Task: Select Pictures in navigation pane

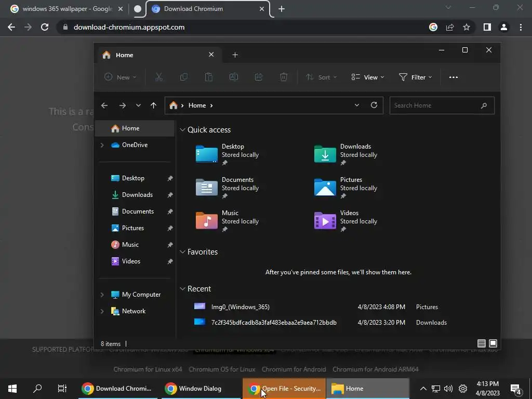Action: (x=135, y=228)
